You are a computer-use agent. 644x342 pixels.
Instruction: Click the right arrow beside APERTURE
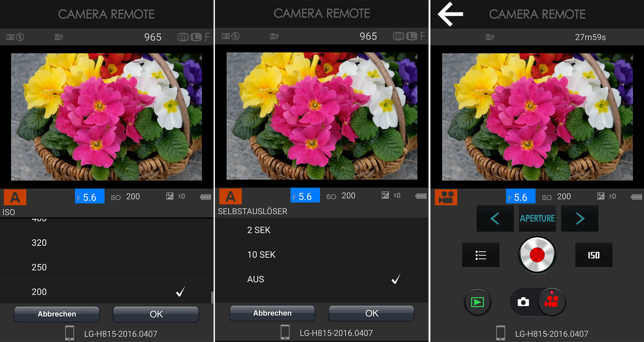coord(580,218)
